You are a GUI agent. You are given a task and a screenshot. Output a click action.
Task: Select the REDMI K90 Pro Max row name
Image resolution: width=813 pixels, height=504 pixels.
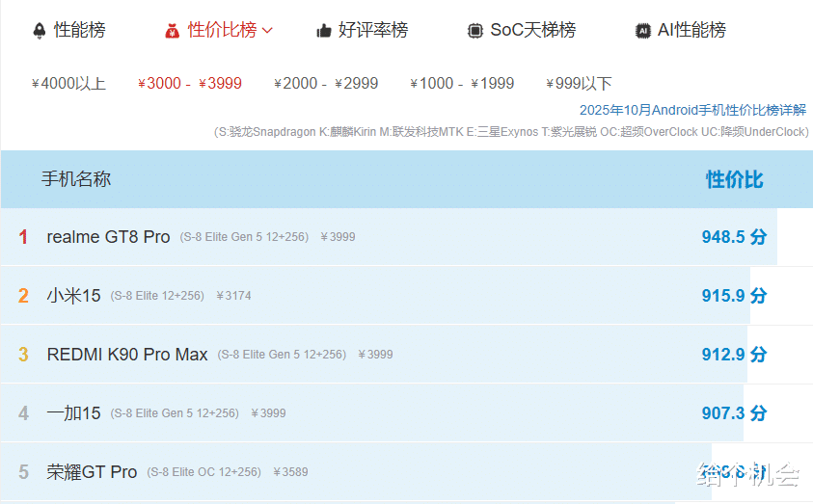tap(127, 355)
